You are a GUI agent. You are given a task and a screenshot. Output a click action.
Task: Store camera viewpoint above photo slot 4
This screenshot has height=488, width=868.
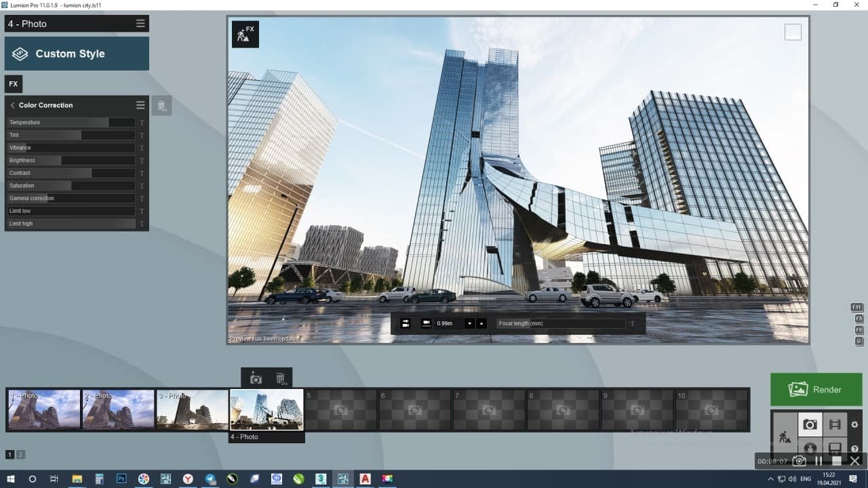pyautogui.click(x=256, y=379)
